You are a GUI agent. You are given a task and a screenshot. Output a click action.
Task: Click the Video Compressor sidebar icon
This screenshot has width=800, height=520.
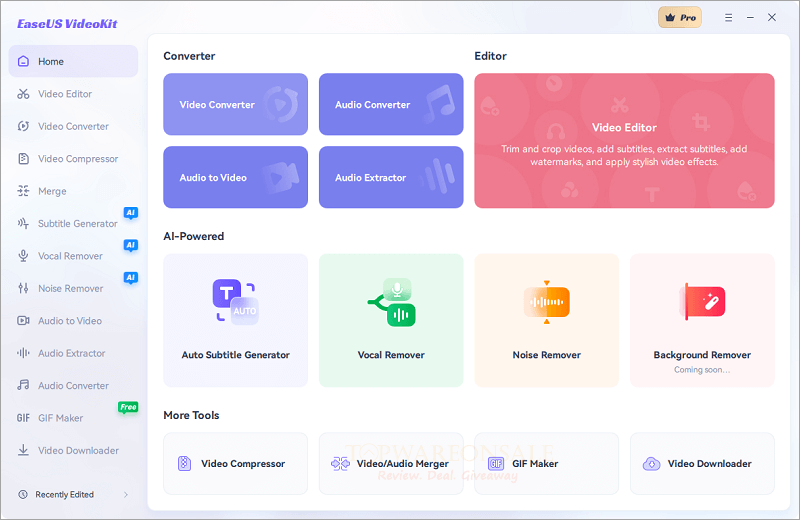point(23,159)
